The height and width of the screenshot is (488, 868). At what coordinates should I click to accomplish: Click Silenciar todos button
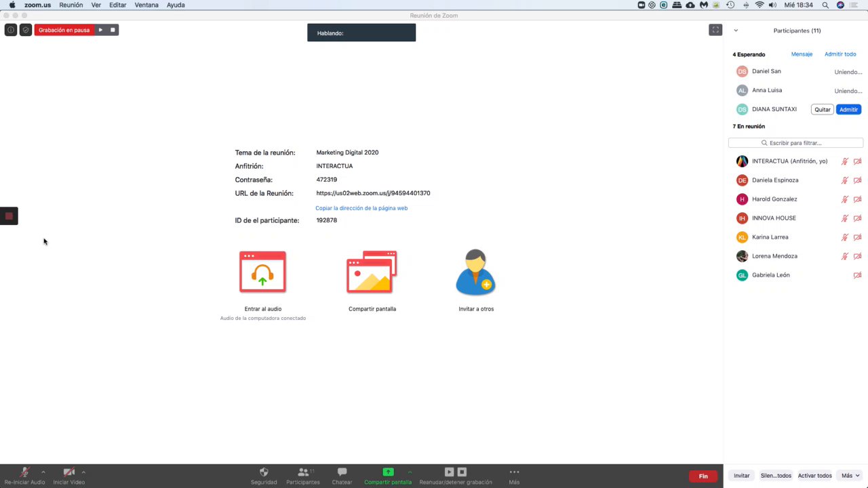[776, 476]
